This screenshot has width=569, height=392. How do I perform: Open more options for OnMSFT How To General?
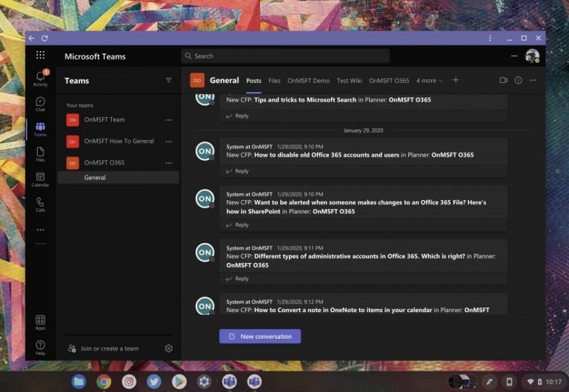[169, 142]
